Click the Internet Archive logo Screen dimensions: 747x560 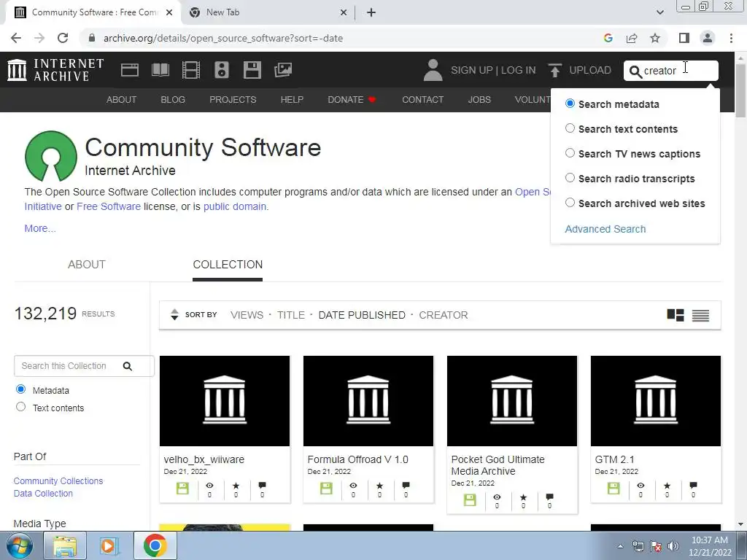point(55,70)
